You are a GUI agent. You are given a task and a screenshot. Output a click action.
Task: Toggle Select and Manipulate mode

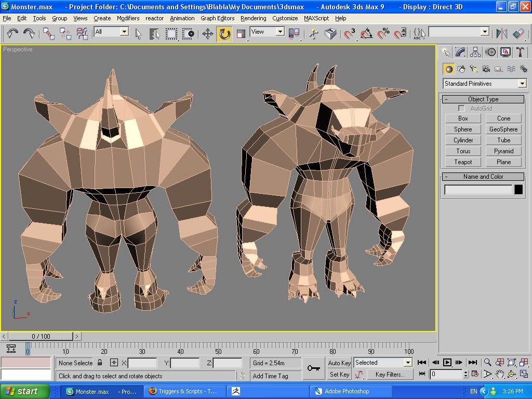[x=314, y=34]
